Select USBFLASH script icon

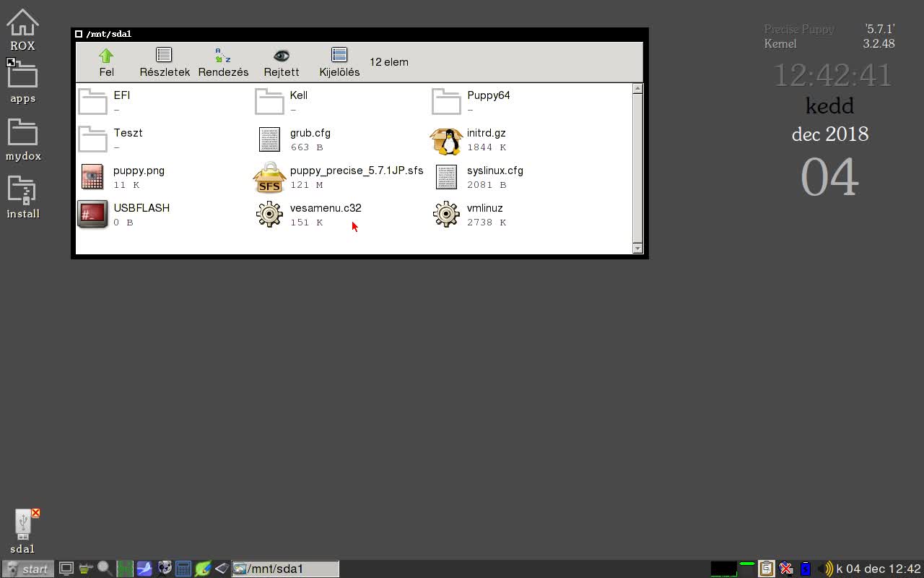click(x=92, y=215)
